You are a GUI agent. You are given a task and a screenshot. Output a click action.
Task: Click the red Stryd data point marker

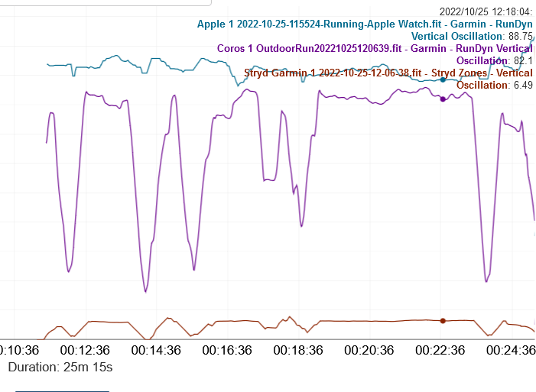[x=443, y=321]
